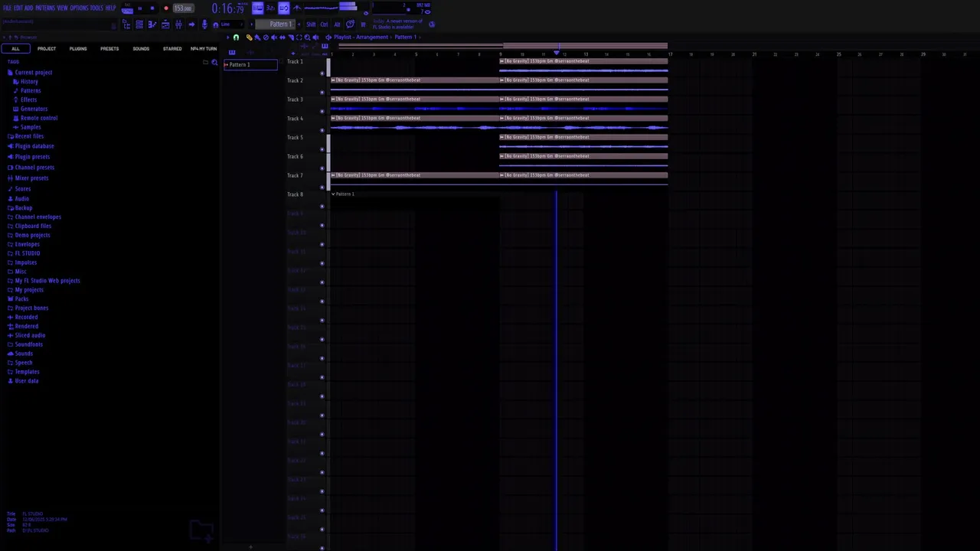Select Pattern 1 in the picker list
980x551 pixels.
(x=250, y=64)
